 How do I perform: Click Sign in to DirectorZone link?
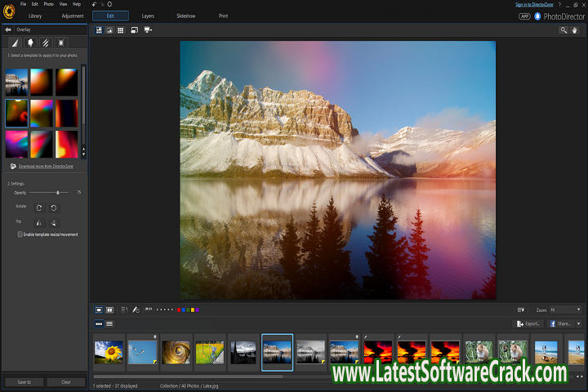point(534,5)
